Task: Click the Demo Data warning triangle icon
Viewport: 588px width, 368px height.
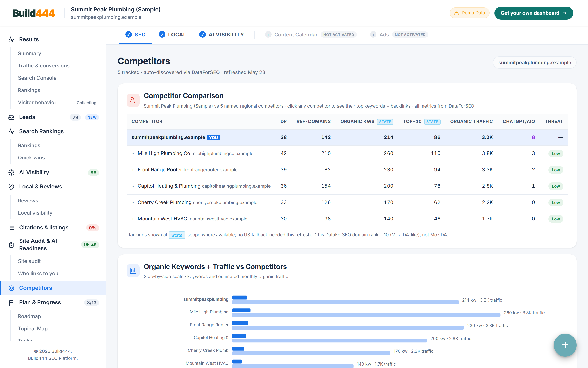Action: 457,13
